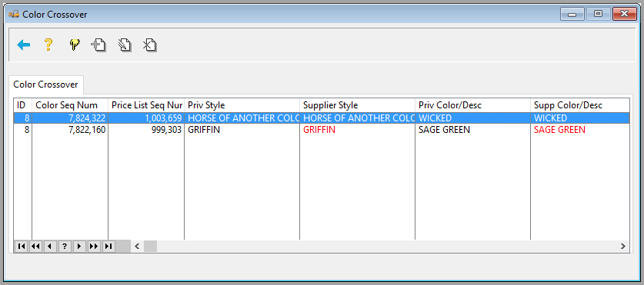The image size is (644, 285).
Task: Move to next record arrow
Action: point(79,246)
